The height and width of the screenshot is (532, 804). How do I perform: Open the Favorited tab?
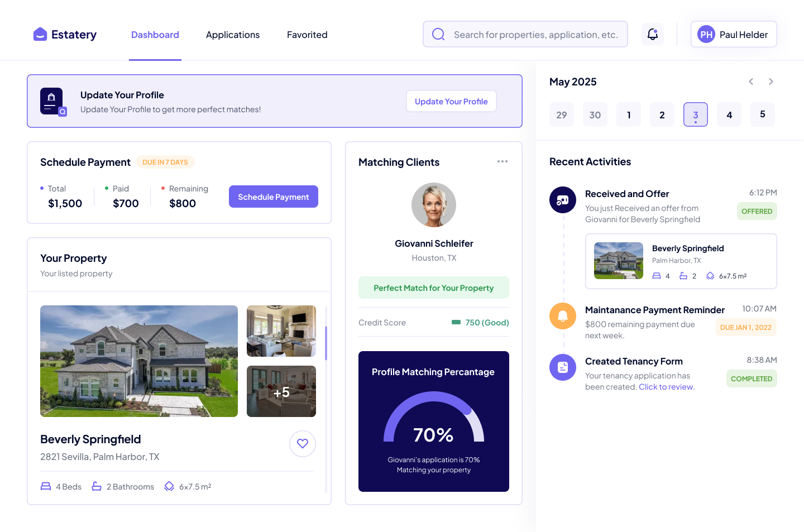tap(307, 35)
